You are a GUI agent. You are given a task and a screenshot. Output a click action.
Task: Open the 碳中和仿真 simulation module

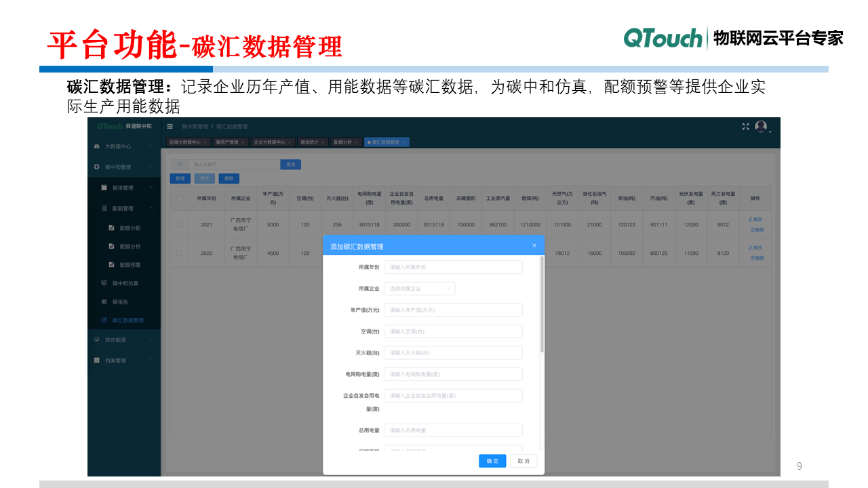tap(125, 283)
